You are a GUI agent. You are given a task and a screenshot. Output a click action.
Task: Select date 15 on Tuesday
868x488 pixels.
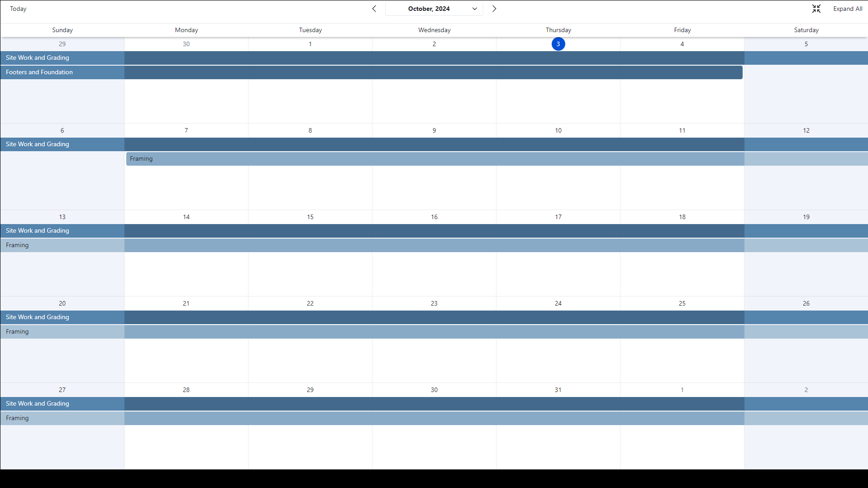(x=310, y=217)
